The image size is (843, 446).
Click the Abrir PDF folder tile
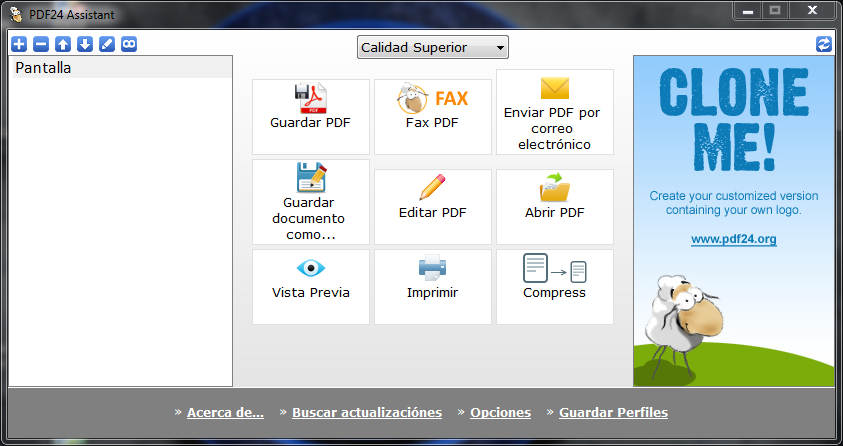555,207
